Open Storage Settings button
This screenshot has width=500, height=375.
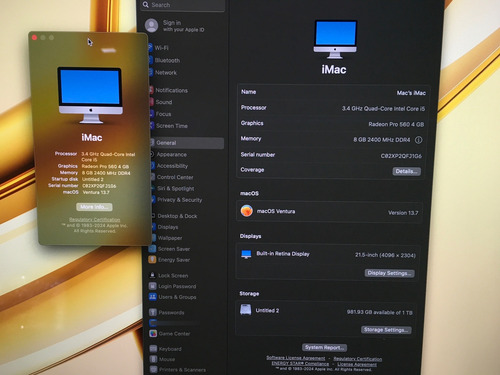pos(386,330)
